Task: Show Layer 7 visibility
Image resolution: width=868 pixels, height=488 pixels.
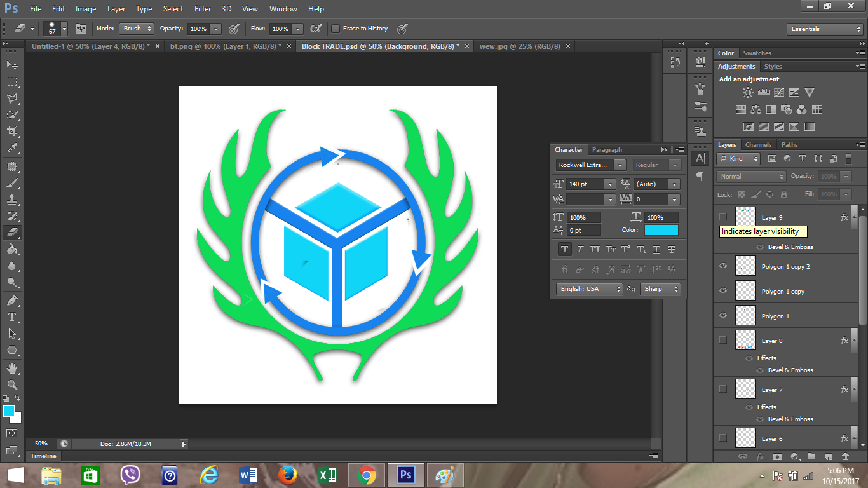Action: (723, 389)
